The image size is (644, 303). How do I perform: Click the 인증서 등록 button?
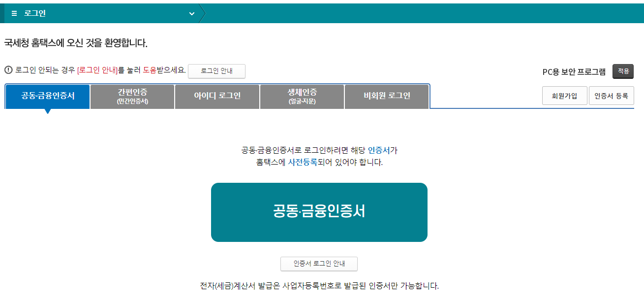click(612, 96)
